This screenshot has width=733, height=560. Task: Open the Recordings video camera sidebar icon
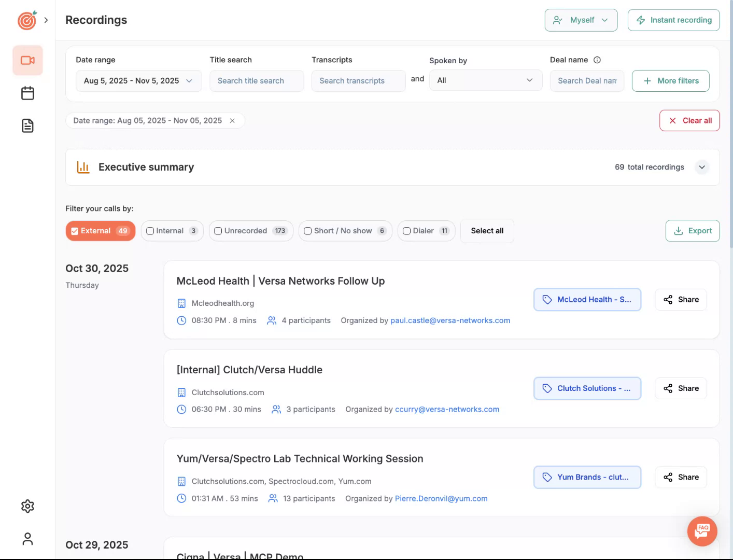tap(27, 61)
